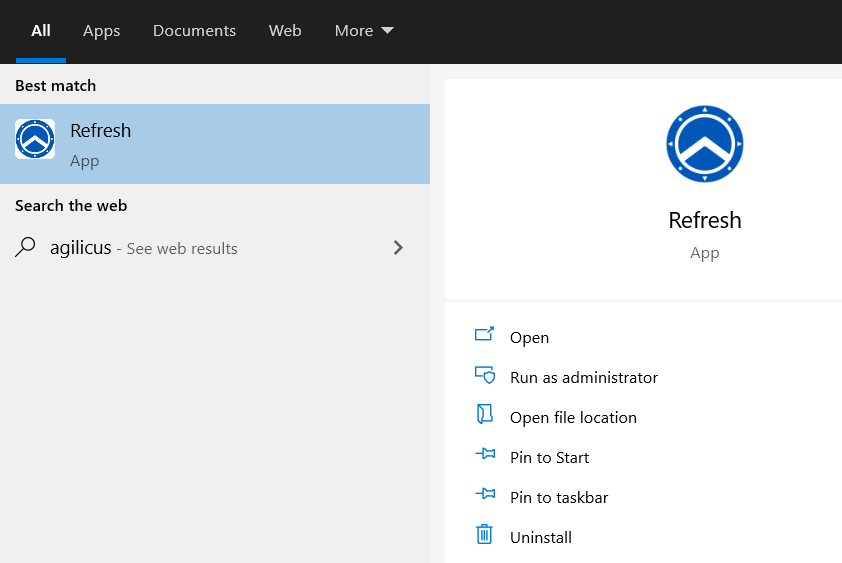Image resolution: width=842 pixels, height=563 pixels.
Task: Select the Web search tab
Action: (x=285, y=31)
